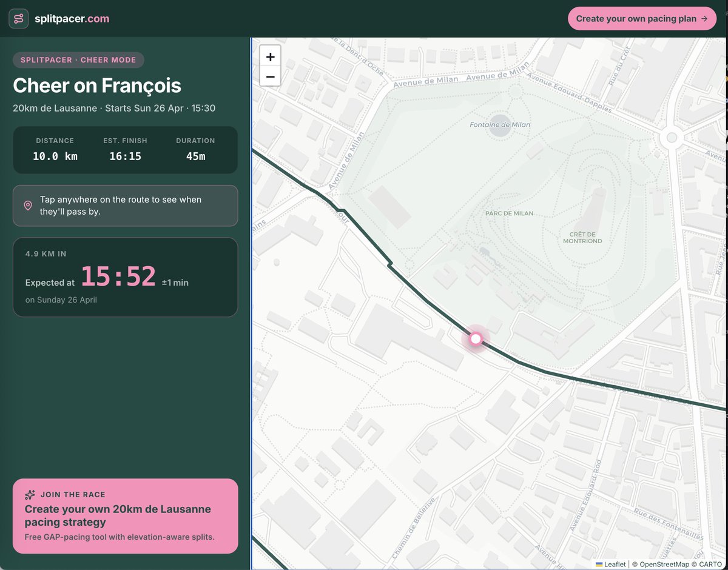Click the sparkle icon beside Join the Race

(x=30, y=495)
